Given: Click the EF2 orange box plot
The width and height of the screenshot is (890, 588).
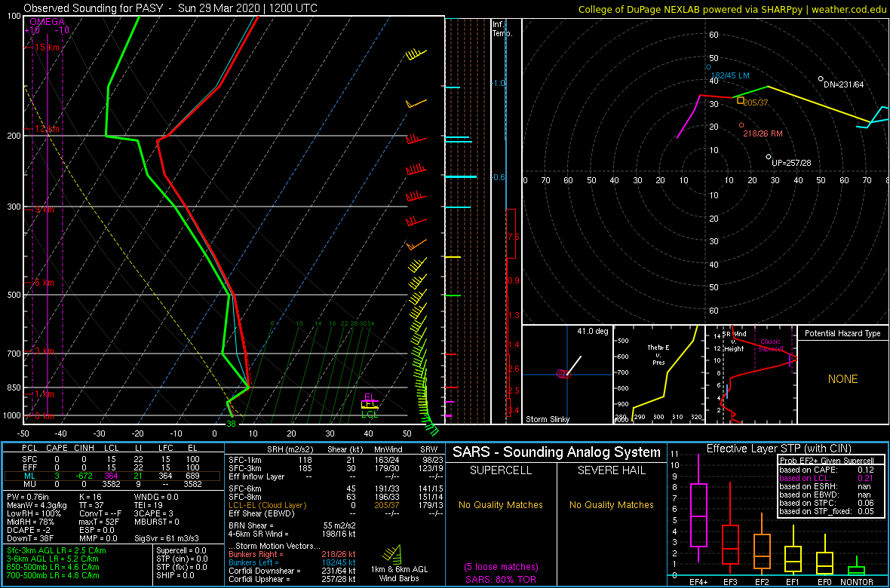Looking at the screenshot, I should coord(762,544).
